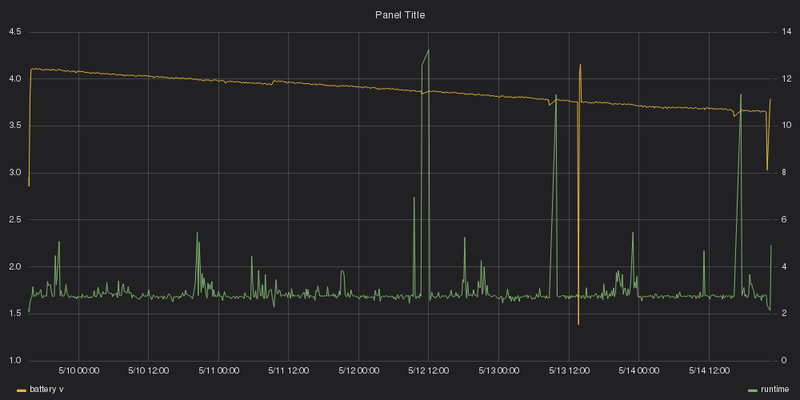Click the 4.5 left axis value

[x=15, y=32]
